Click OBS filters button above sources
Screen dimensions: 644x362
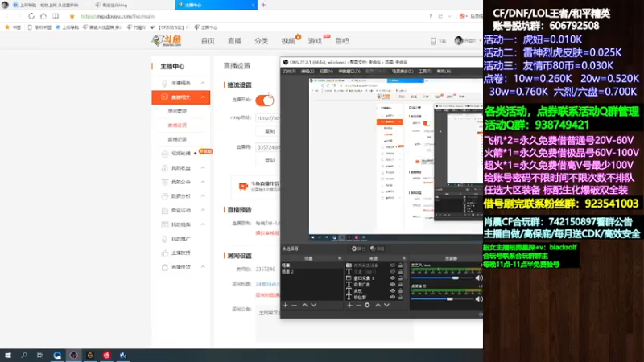[x=377, y=249]
